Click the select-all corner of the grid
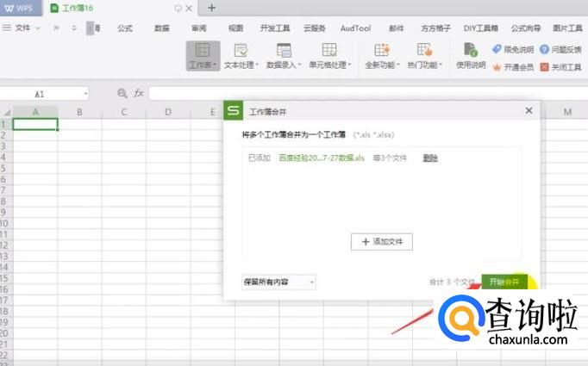This screenshot has width=588, height=366. click(7, 112)
